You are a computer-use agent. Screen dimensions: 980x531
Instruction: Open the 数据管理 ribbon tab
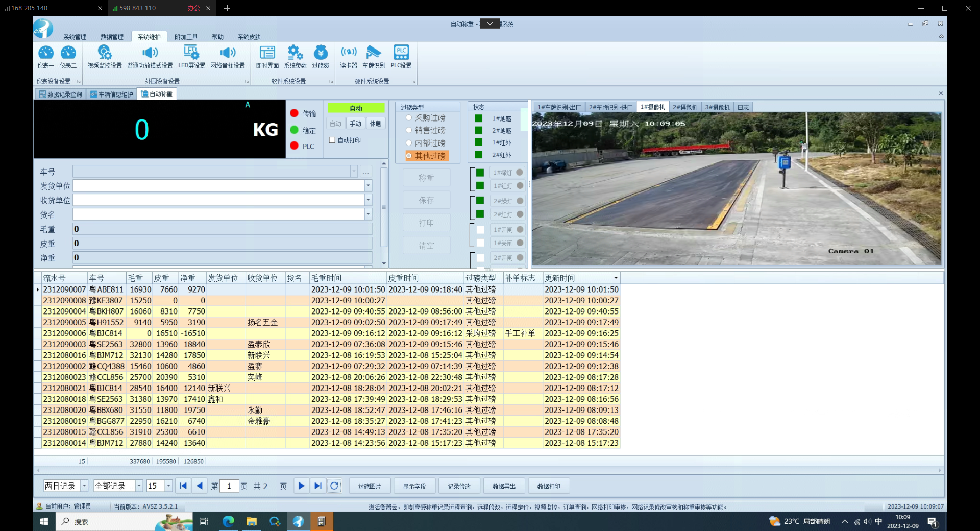[x=112, y=37]
